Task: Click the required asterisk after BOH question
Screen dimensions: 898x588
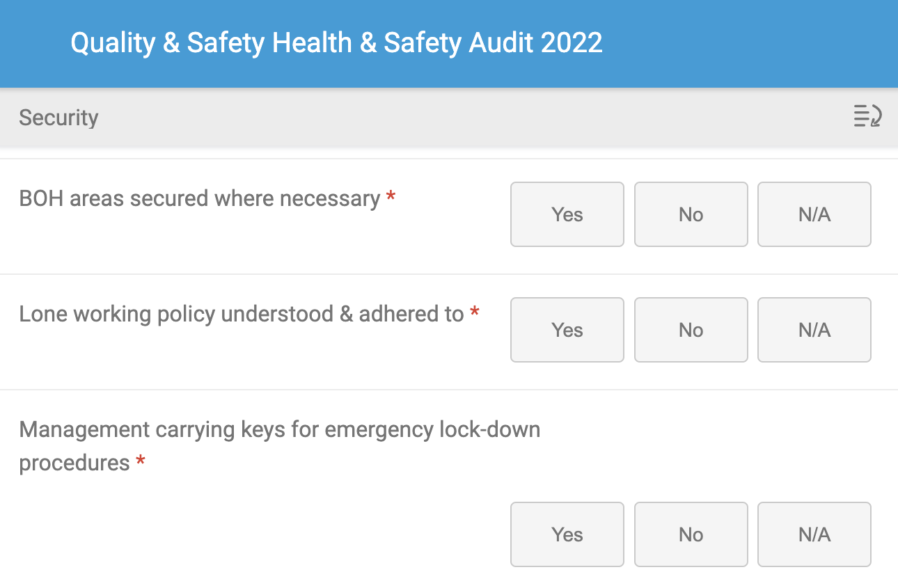Action: (391, 197)
